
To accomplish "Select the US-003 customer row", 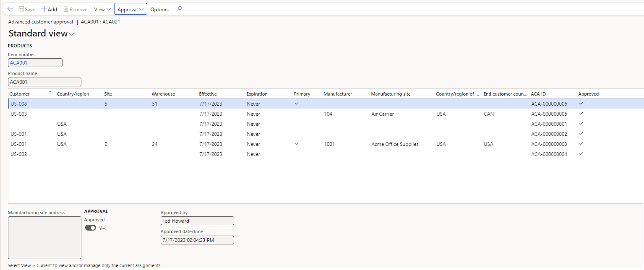I will [18, 114].
